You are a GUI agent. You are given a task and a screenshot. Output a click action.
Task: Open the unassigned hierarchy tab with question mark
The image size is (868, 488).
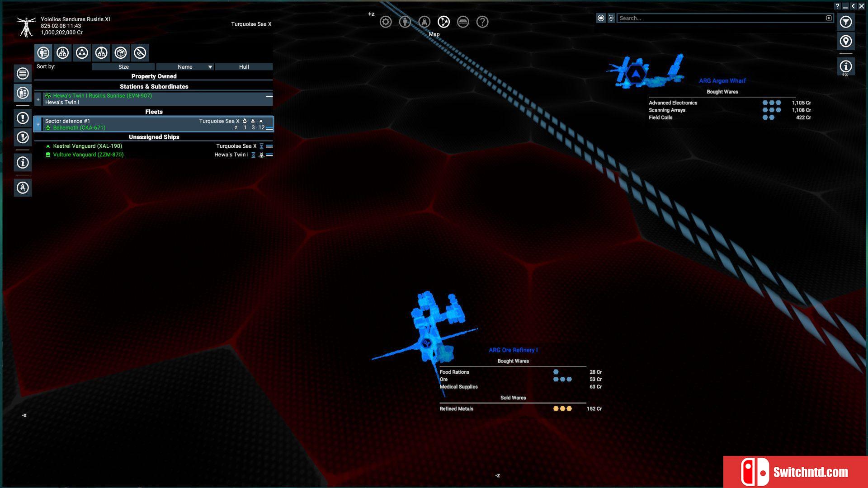click(101, 53)
